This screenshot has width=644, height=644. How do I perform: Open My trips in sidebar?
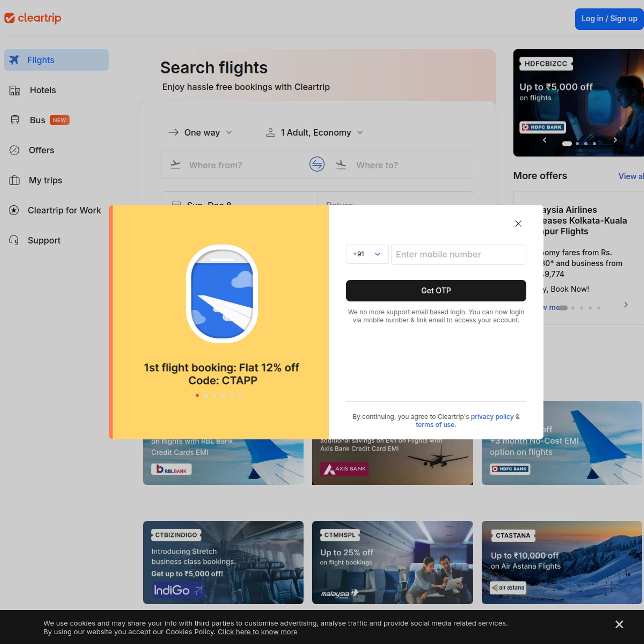pos(45,180)
